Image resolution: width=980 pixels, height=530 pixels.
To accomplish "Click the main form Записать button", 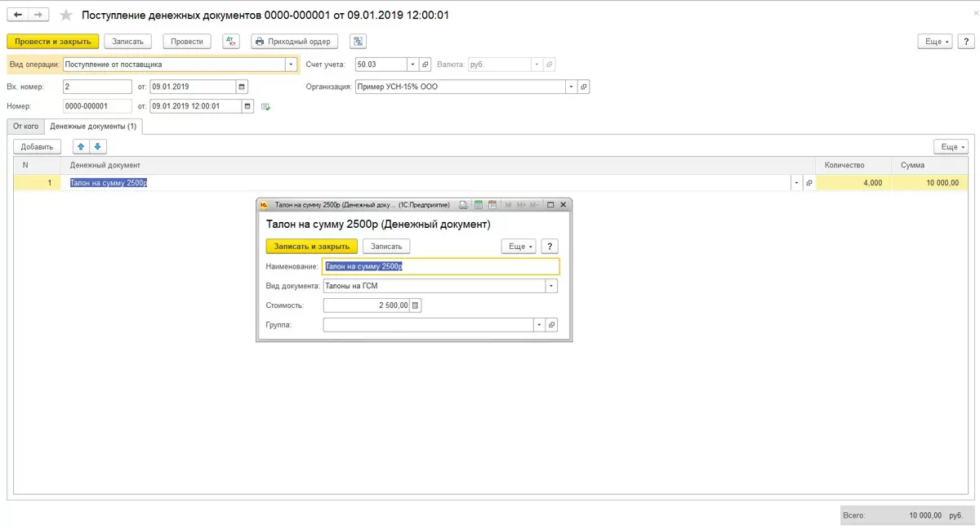I will [x=127, y=42].
